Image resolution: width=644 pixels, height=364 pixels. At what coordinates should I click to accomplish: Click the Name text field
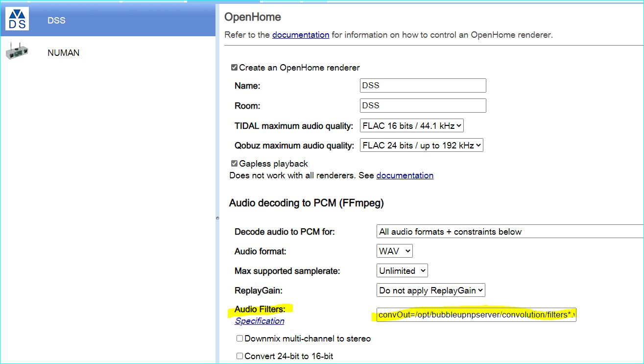click(x=423, y=85)
